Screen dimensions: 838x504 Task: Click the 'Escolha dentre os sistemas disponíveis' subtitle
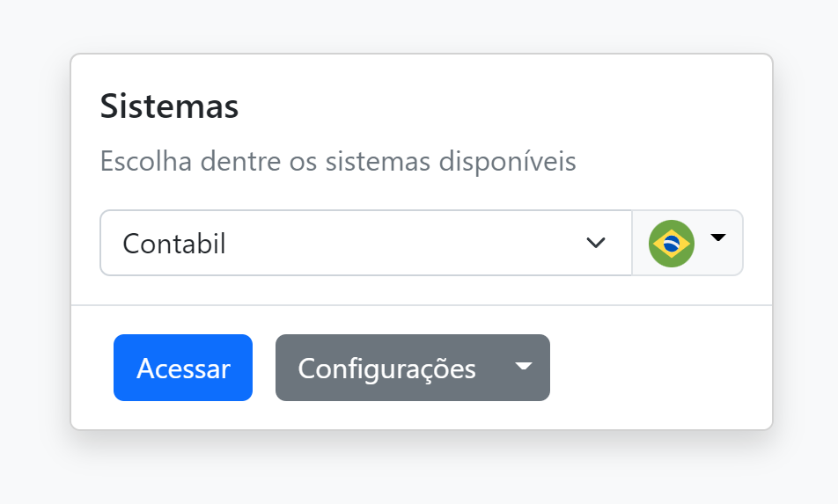coord(338,162)
